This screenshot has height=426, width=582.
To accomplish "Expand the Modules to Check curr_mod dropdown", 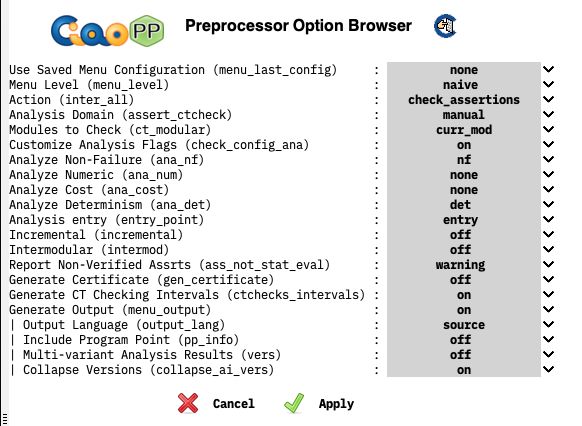I will [x=464, y=130].
